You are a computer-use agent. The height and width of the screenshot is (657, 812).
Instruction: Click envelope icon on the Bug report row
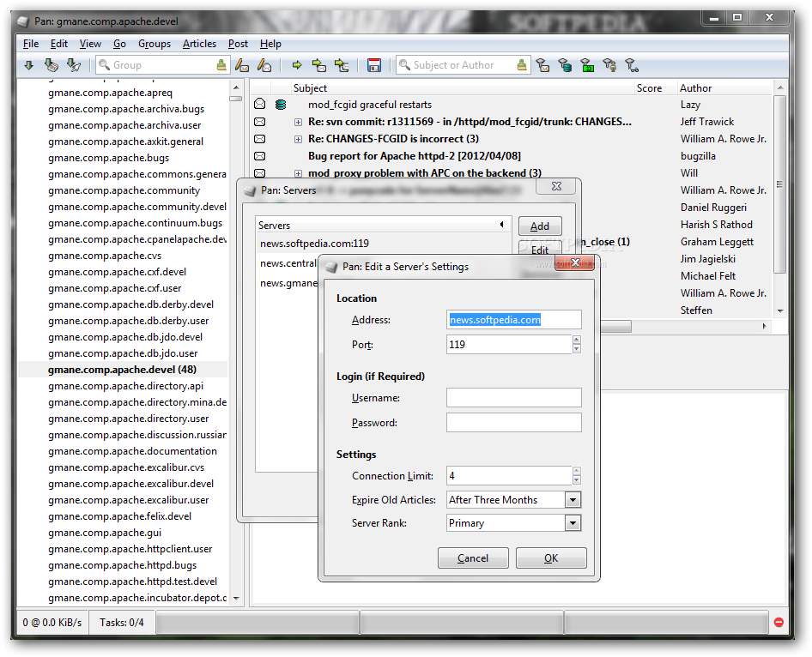260,156
